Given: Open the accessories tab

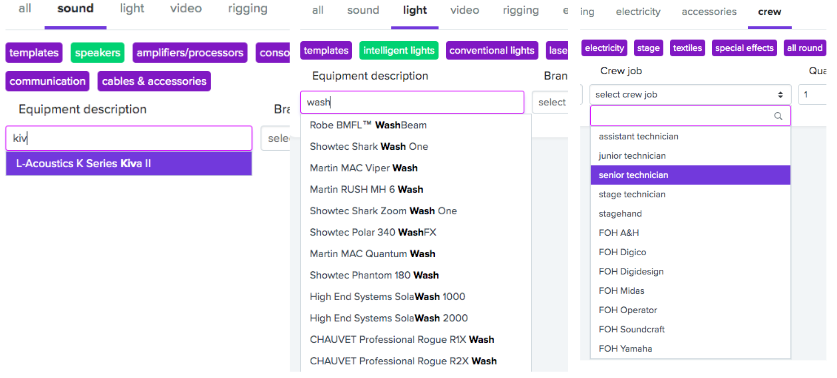Looking at the screenshot, I should (709, 12).
